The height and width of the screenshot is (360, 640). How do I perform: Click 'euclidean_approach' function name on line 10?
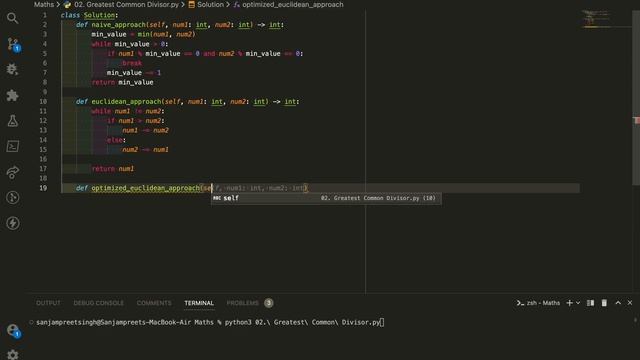coord(126,102)
